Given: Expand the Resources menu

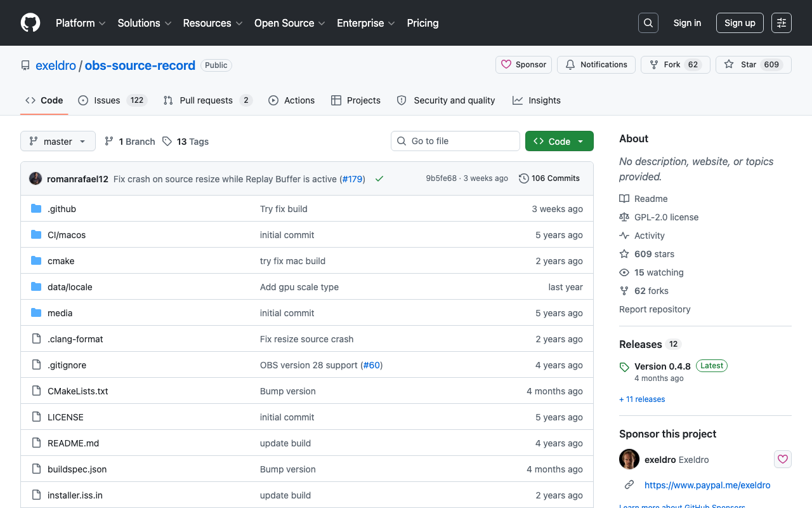Looking at the screenshot, I should (213, 23).
